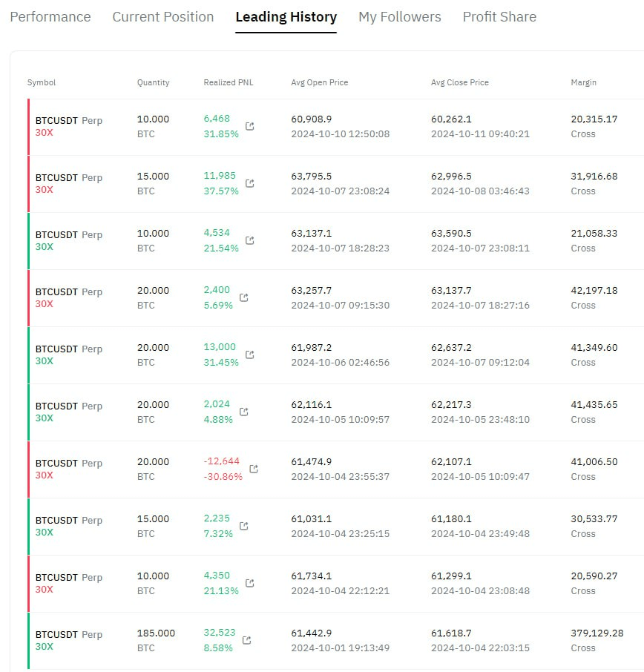Open BTCUSDT Perp row opened 2024-10-10
Image resolution: width=644 pixels, height=672 pixels.
tap(335, 127)
